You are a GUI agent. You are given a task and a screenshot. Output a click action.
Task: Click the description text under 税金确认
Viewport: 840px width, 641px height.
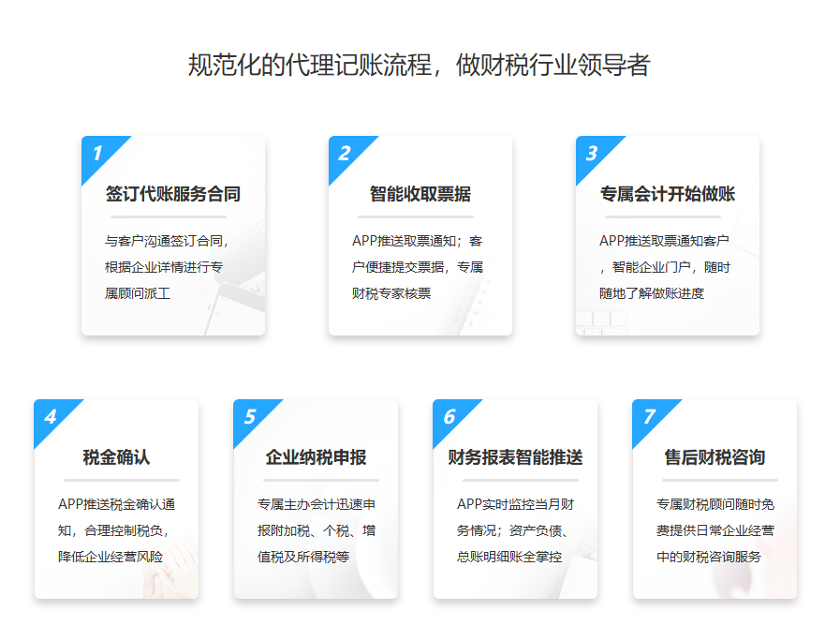coord(116,530)
